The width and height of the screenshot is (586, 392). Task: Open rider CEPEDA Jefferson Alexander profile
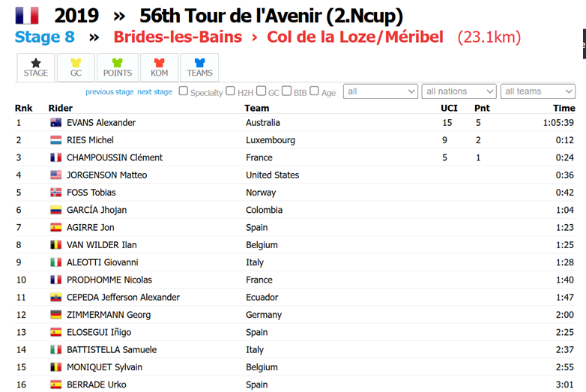[x=124, y=298]
